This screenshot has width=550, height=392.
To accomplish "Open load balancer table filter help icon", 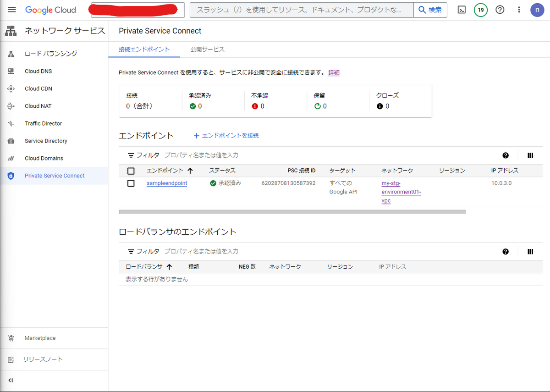I will click(x=506, y=251).
